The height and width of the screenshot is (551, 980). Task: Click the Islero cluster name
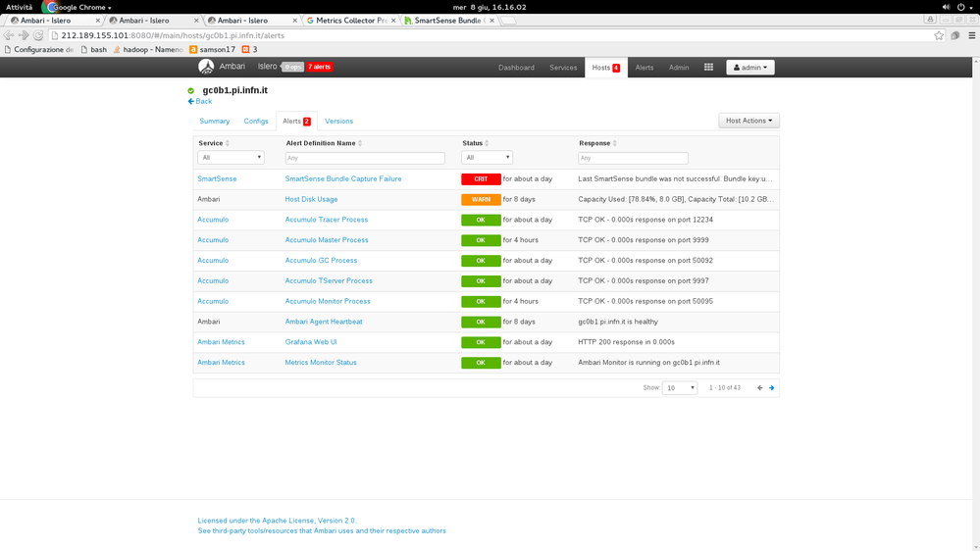coord(267,67)
